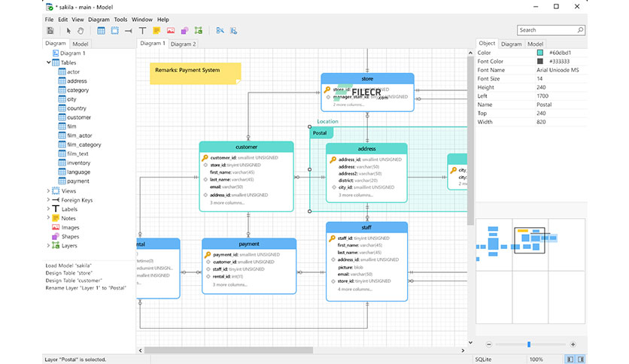
Task: Click the Color swatch #60dbd1
Action: [540, 53]
